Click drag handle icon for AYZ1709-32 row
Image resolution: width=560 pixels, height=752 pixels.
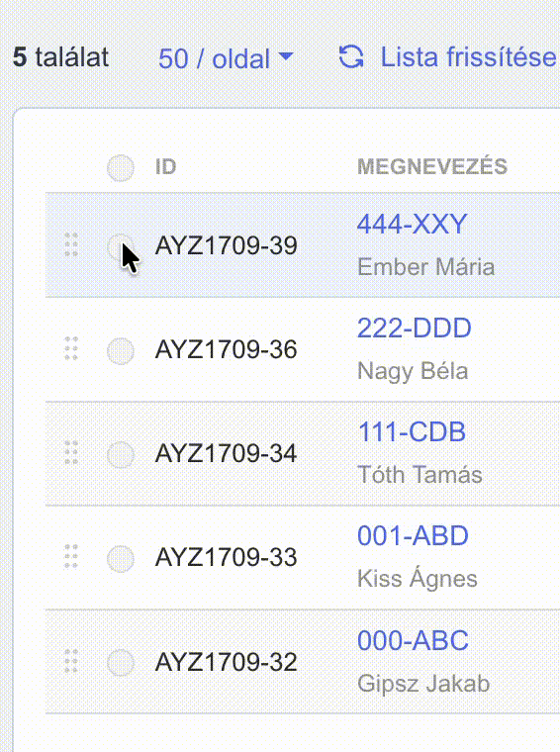tap(71, 661)
